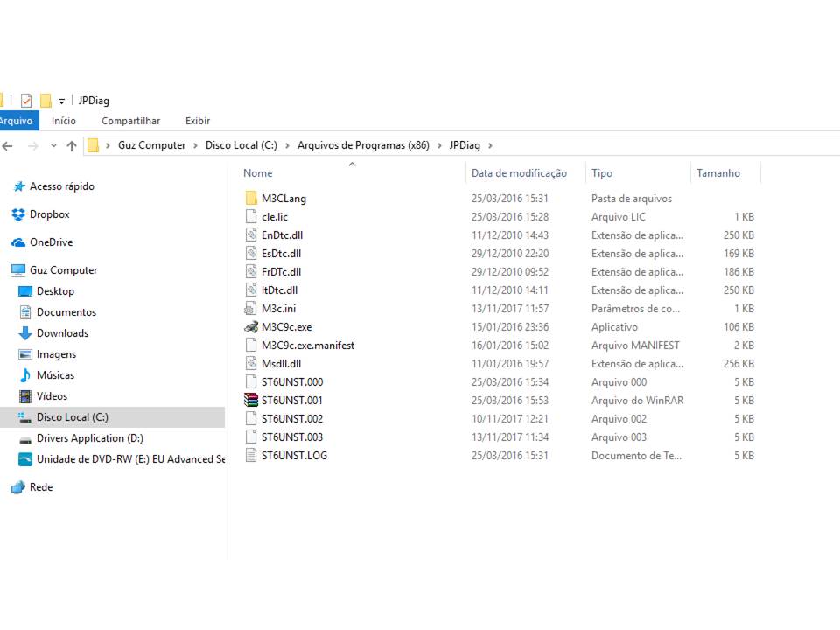Select Documentos in navigation pane
840x630 pixels.
[66, 312]
